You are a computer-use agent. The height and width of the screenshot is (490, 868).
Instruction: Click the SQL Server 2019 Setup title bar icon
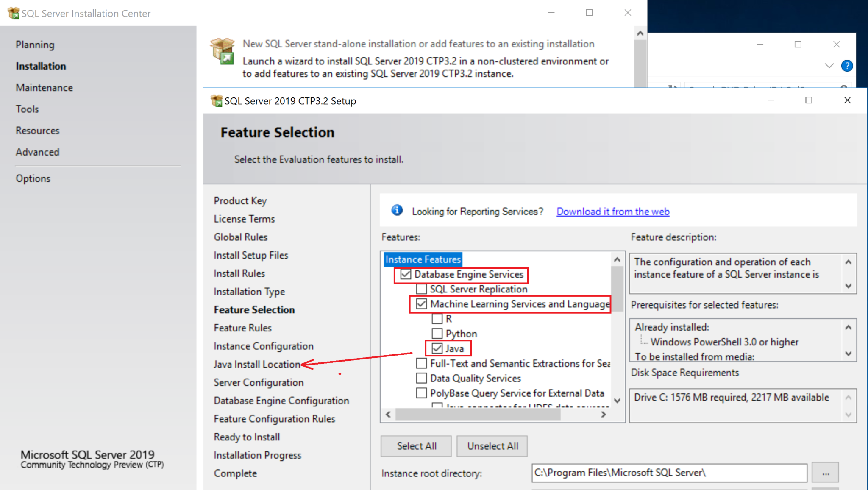tap(217, 101)
